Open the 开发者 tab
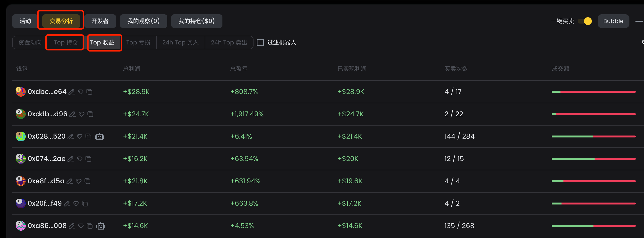 (x=100, y=21)
